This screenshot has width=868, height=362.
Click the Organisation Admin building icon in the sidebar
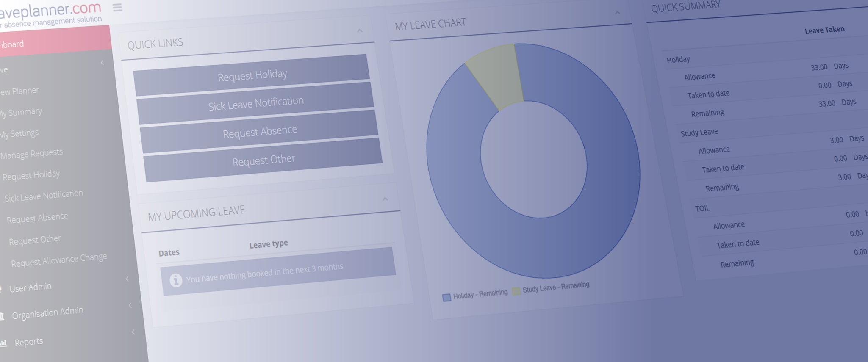coord(2,316)
